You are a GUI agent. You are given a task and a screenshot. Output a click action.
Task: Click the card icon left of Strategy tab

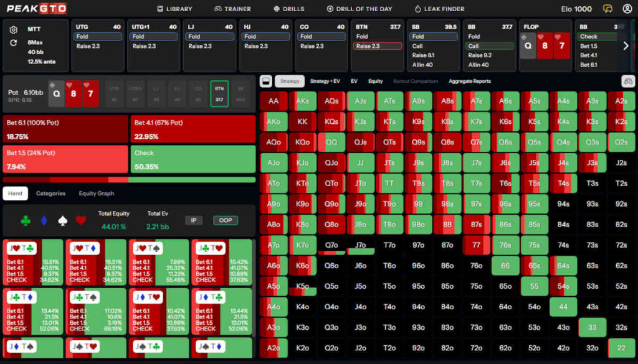[265, 81]
